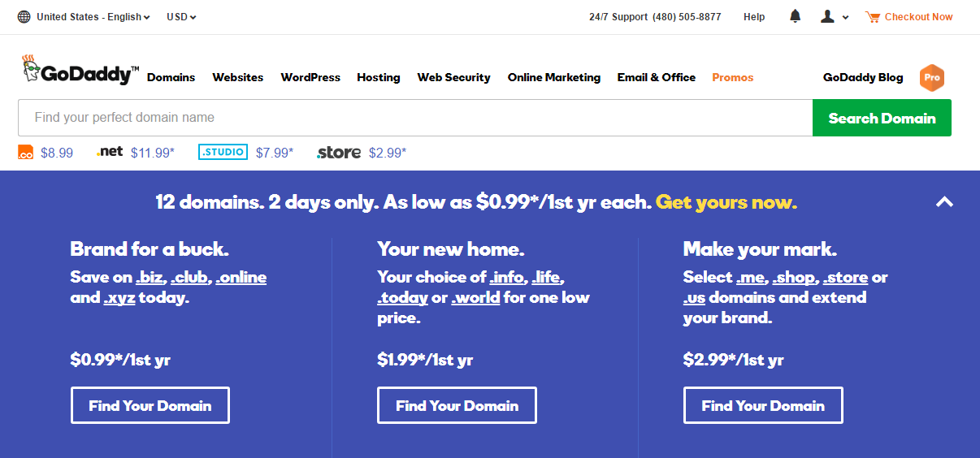This screenshot has width=980, height=458.
Task: Click Find Your Domain under Brand for a buck
Action: click(150, 405)
